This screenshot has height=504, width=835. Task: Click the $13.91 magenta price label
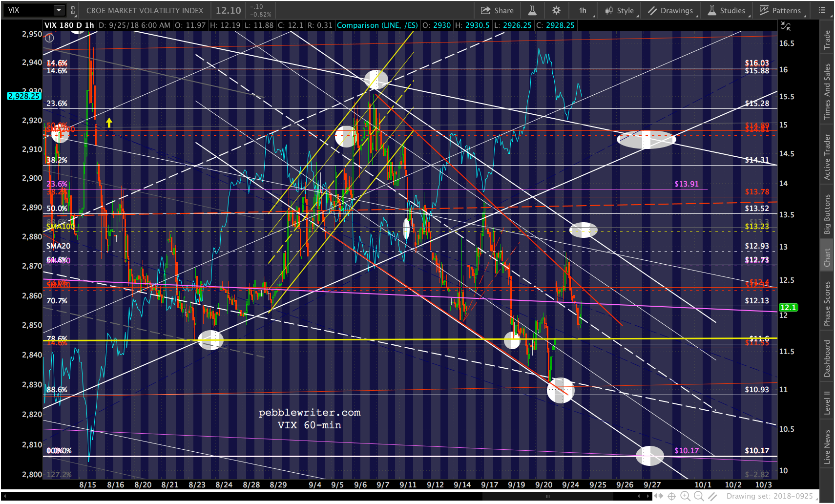[687, 184]
